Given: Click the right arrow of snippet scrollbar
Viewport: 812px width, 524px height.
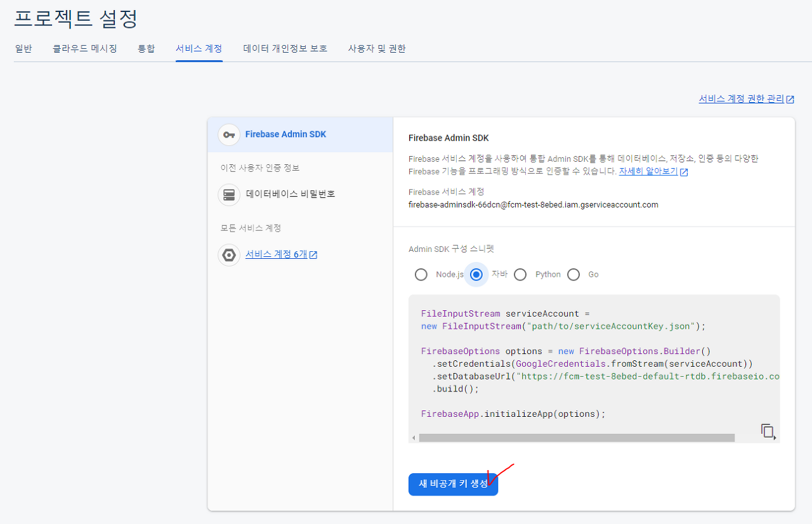Looking at the screenshot, I should point(775,438).
